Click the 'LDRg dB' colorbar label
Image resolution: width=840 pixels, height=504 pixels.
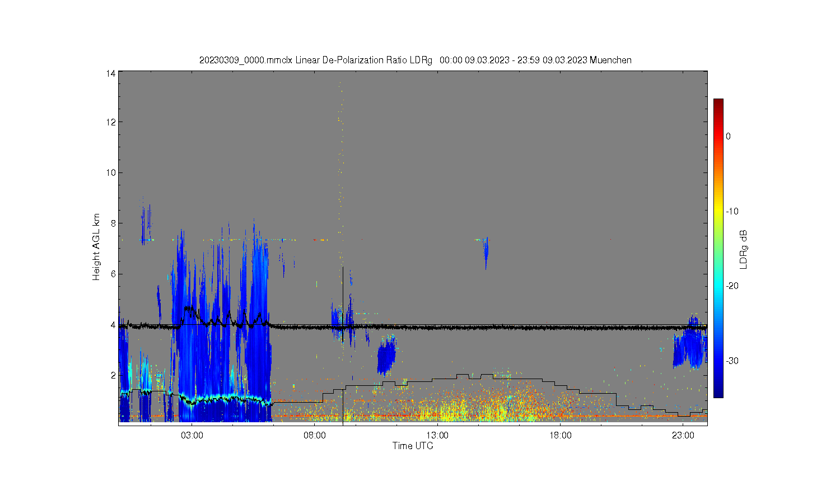point(744,250)
